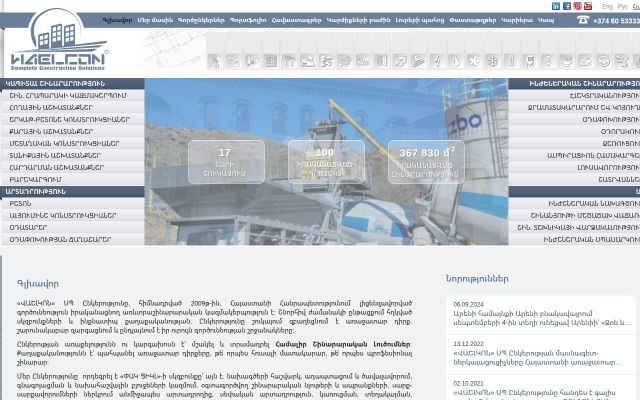Open ՕԴԱՓՈԽՈՒԹՅՈՒՆ in right menu
This screenshot has width=640, height=400.
[574, 120]
